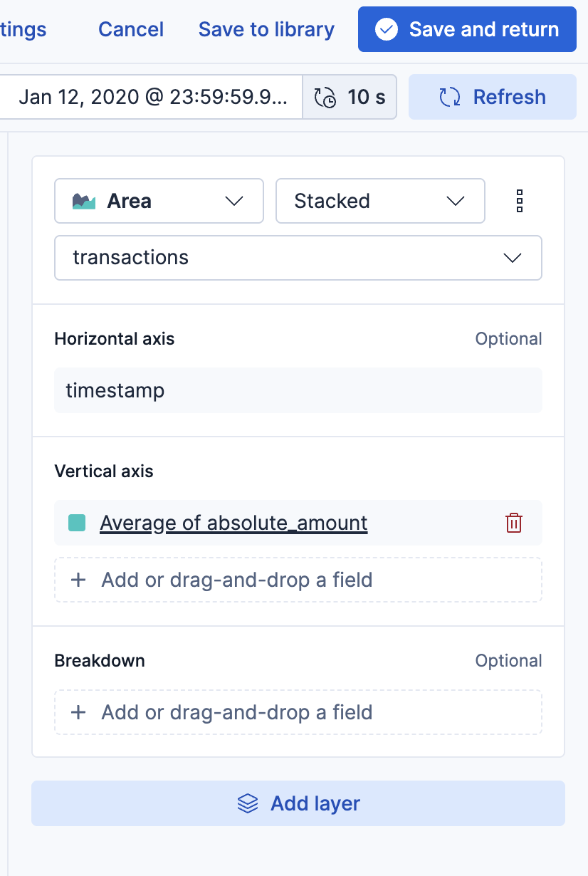Click the red trash icon to delete dimension
The height and width of the screenshot is (876, 588).
(x=514, y=523)
